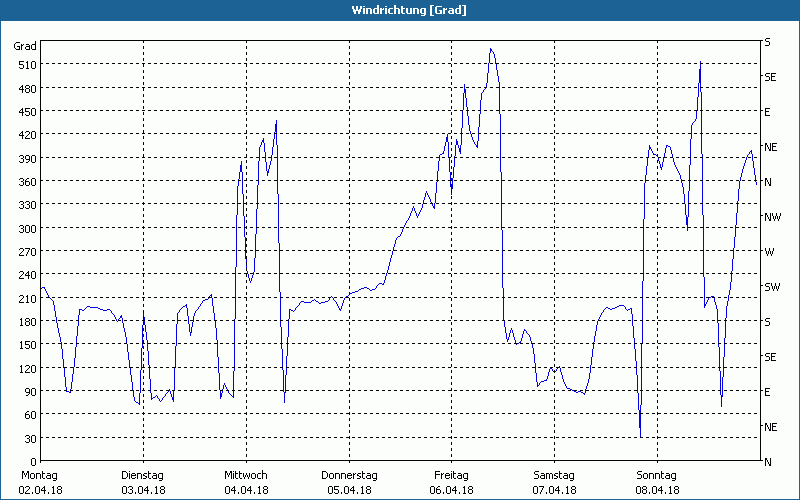Click the 60 y-axis value
Screen dimensions: 800x500
pos(31,415)
